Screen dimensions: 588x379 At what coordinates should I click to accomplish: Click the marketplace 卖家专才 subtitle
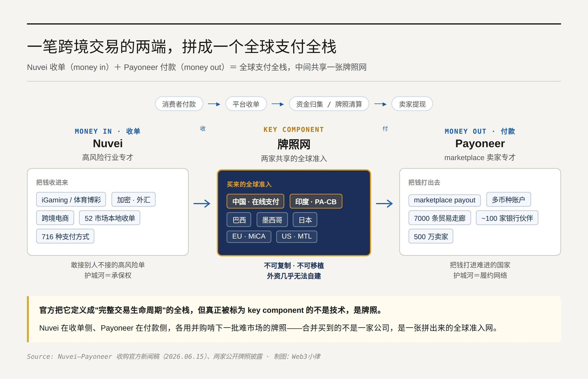480,157
